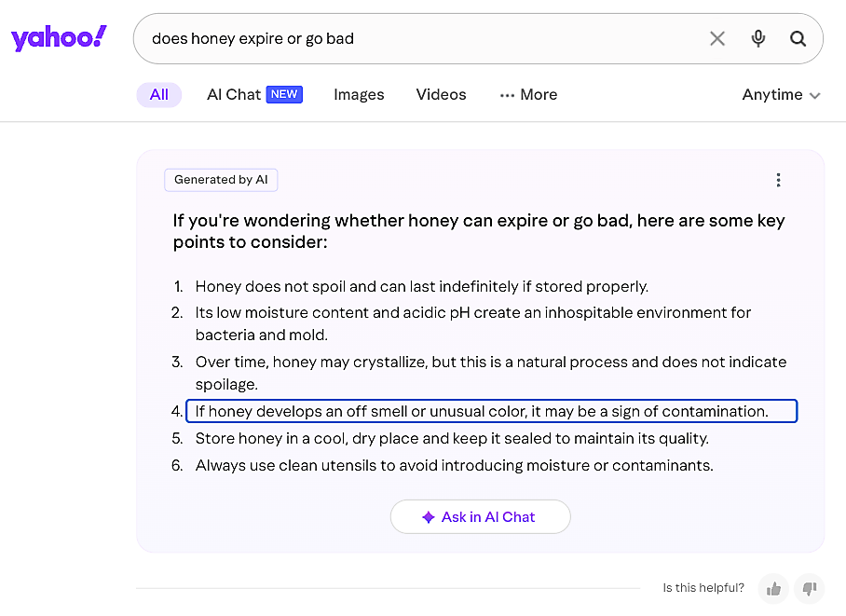The width and height of the screenshot is (846, 616).
Task: Mark answer unhelpful with thumbs down
Action: pyautogui.click(x=810, y=588)
